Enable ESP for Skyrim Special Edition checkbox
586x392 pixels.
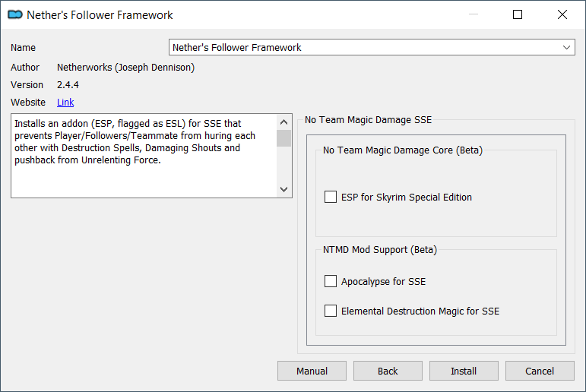[331, 197]
